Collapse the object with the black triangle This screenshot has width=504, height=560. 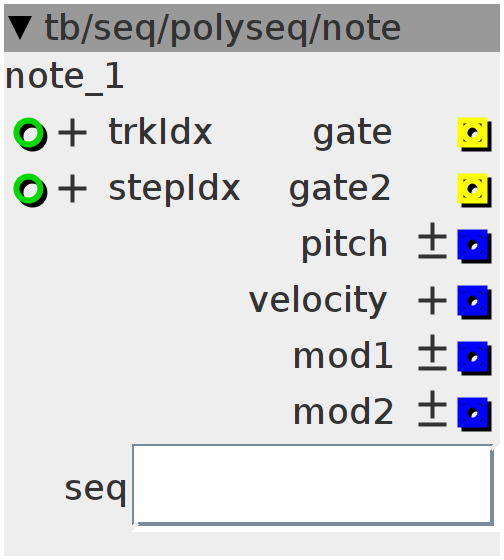point(20,28)
